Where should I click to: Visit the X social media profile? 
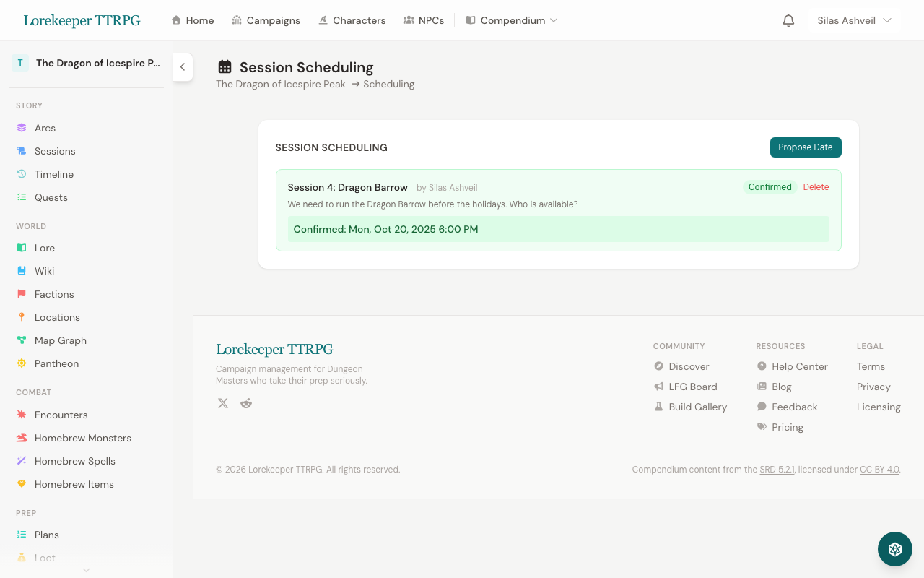tap(222, 402)
